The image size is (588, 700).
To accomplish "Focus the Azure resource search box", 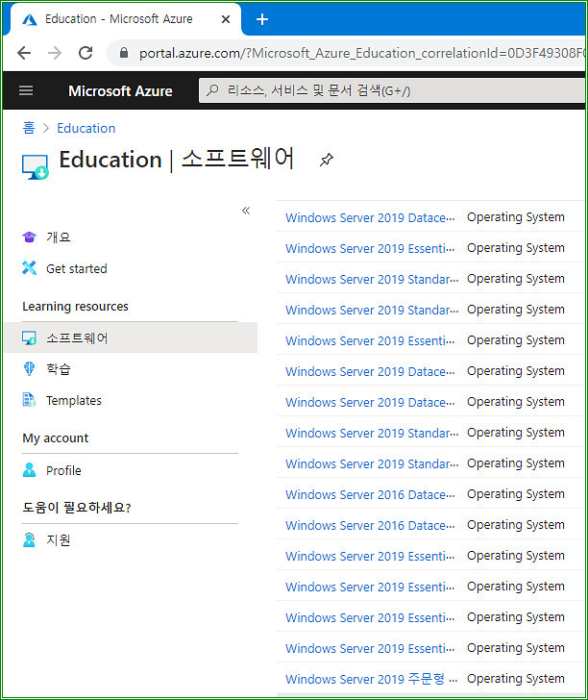I will coord(391,90).
